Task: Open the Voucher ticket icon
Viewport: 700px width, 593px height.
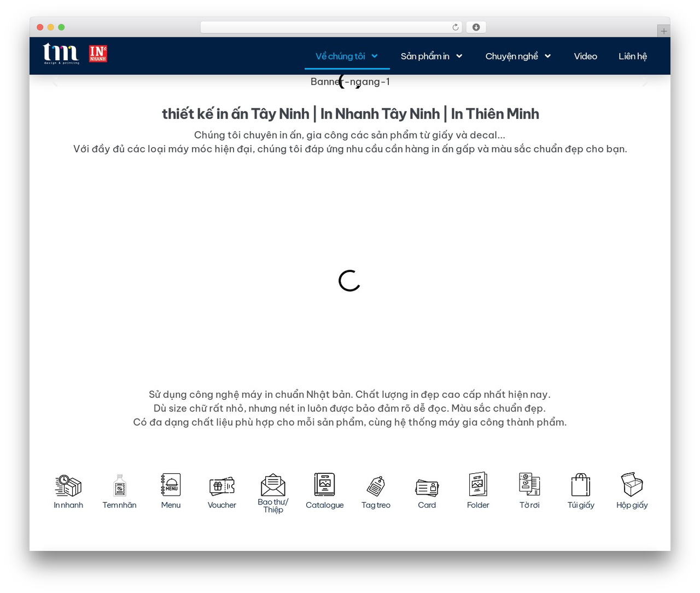Action: coord(222,486)
